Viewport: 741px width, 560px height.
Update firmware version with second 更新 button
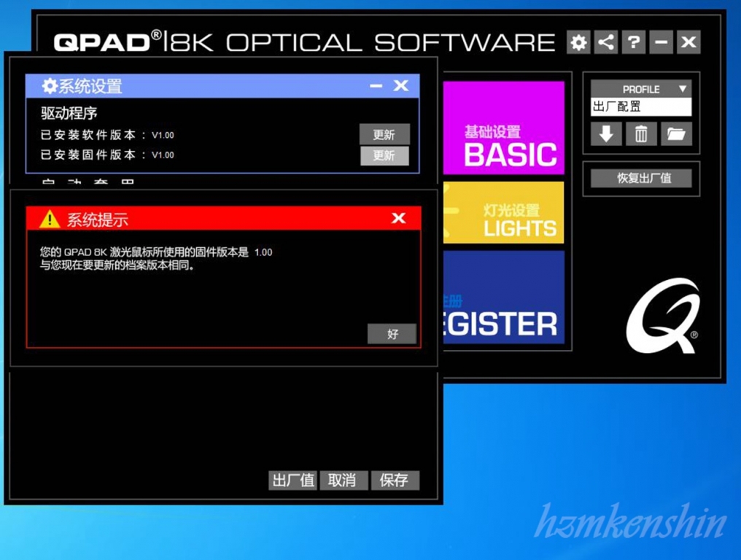[x=384, y=155]
